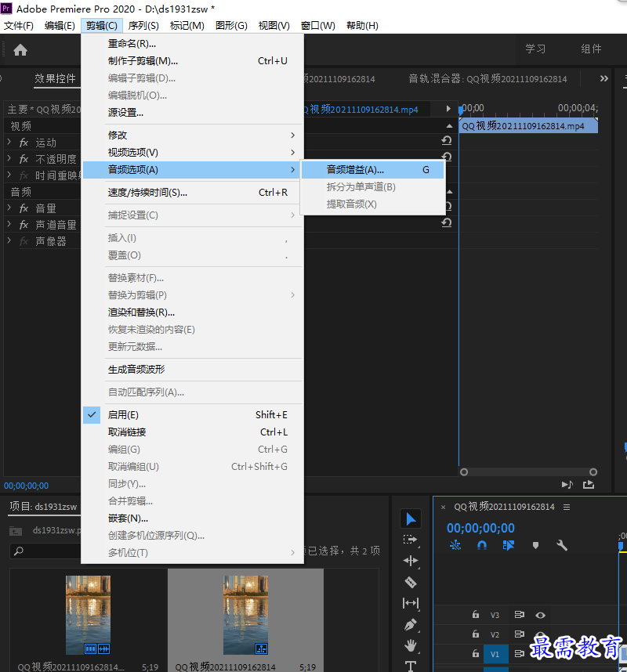Open the 视频选项(V) submenu
The image size is (627, 672).
193,152
